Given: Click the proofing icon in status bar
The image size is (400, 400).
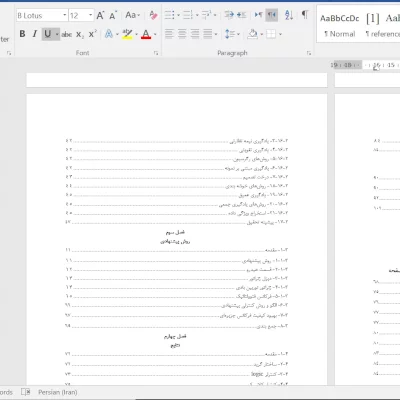Looking at the screenshot, I should tap(26, 392).
